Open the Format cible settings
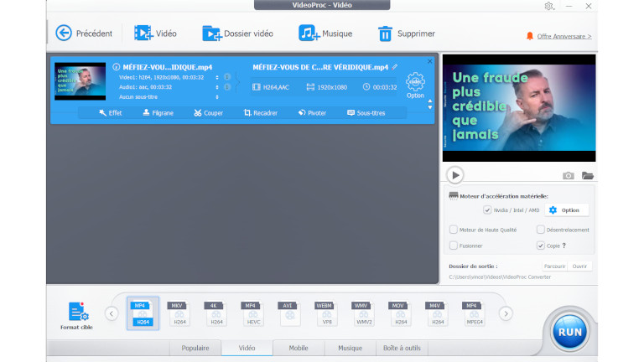 [x=76, y=315]
